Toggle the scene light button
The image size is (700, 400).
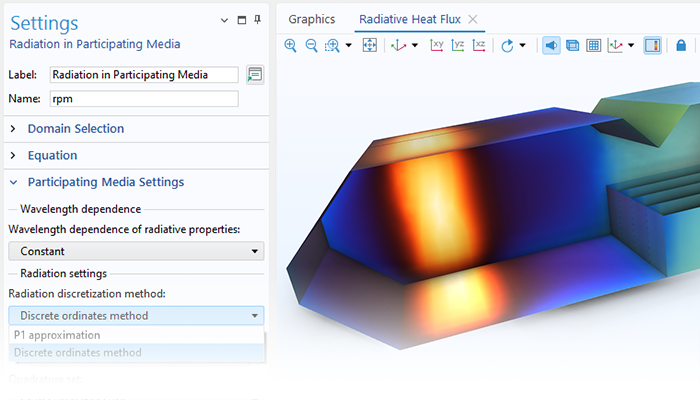tap(551, 46)
